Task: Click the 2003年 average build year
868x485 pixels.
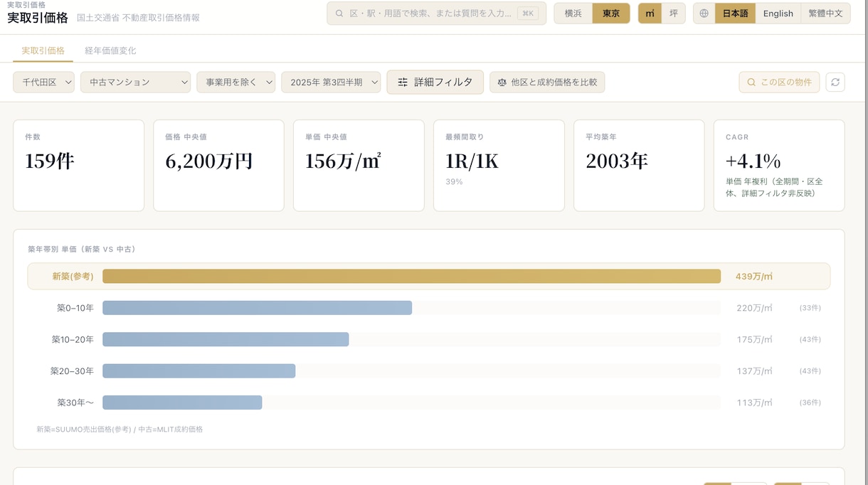Action: pos(617,161)
